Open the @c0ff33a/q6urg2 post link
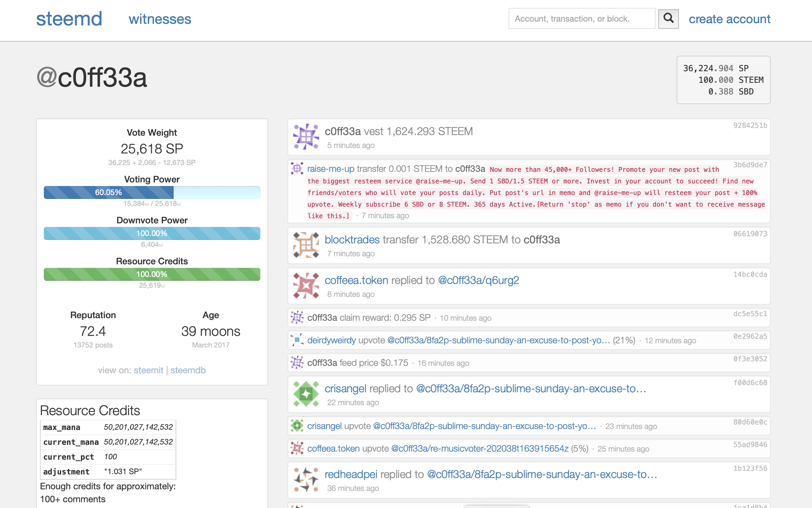 479,280
